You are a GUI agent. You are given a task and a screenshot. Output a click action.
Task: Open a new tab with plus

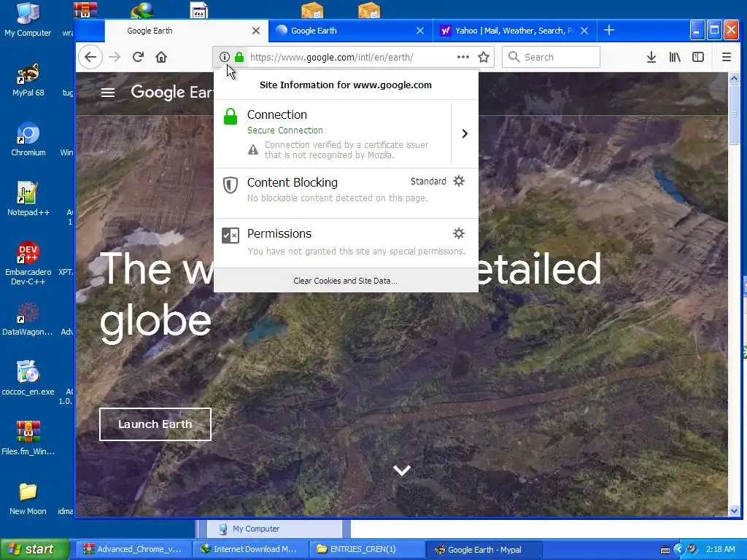point(609,31)
